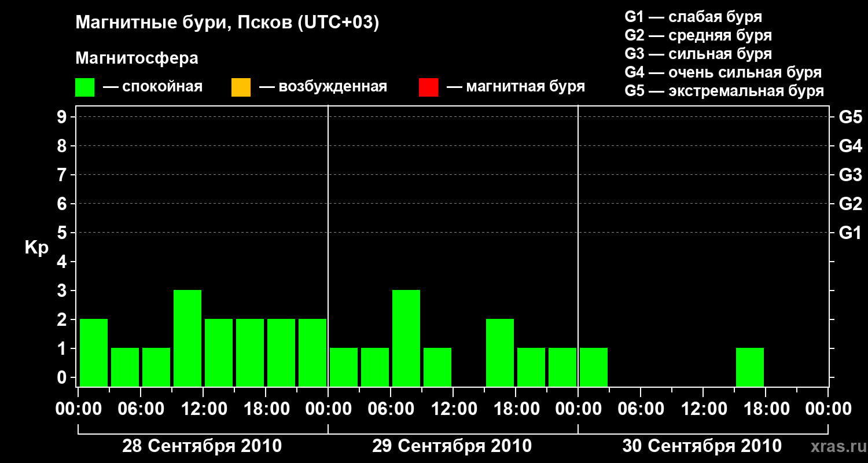Image resolution: width=868 pixels, height=463 pixels.
Task: Click the '06:00' time label under 29 September
Action: tap(391, 409)
